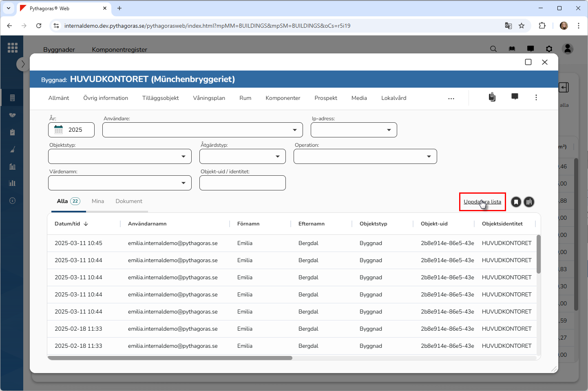Expand the Ip-adress dropdown
This screenshot has width=588, height=391.
pyautogui.click(x=389, y=130)
